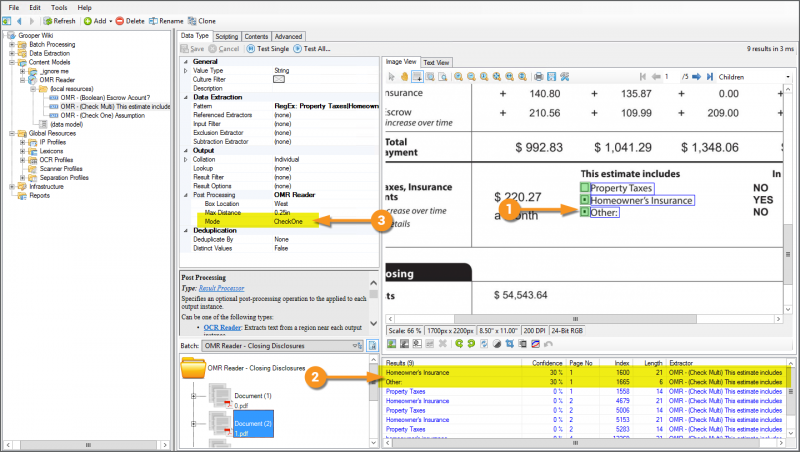Click the Refresh toolbar button
This screenshot has width=800, height=452.
[58, 20]
